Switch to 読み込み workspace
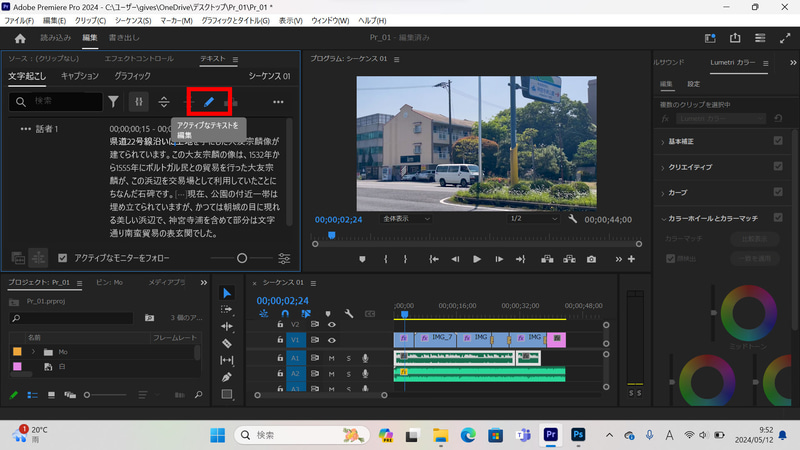Viewport: 800px width, 450px height. point(56,38)
